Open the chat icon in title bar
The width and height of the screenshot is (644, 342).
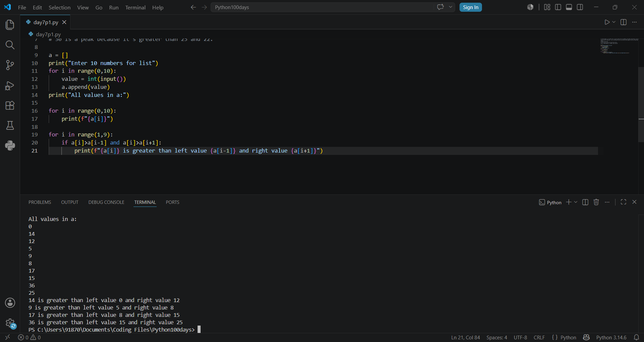coord(440,7)
